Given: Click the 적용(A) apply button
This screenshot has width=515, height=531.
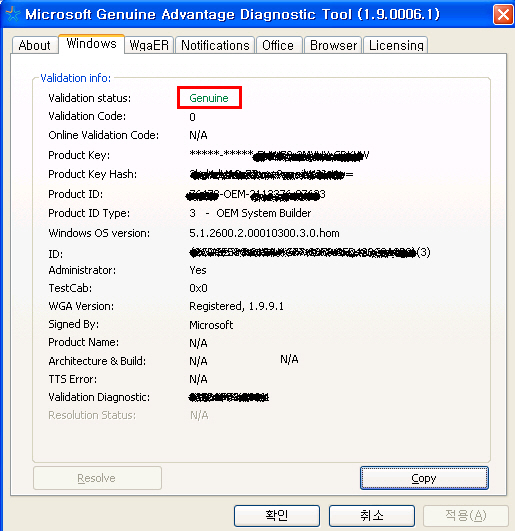Looking at the screenshot, I should click(466, 516).
